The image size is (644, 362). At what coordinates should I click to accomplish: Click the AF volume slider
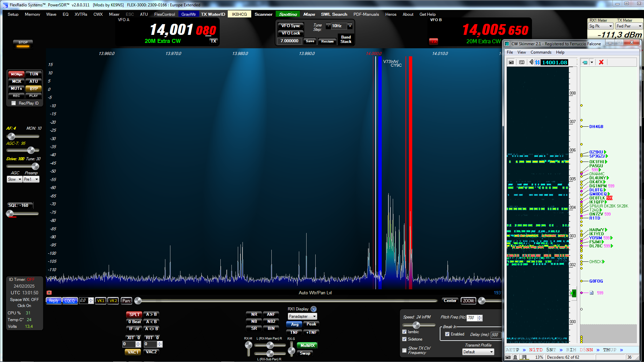[23, 136]
